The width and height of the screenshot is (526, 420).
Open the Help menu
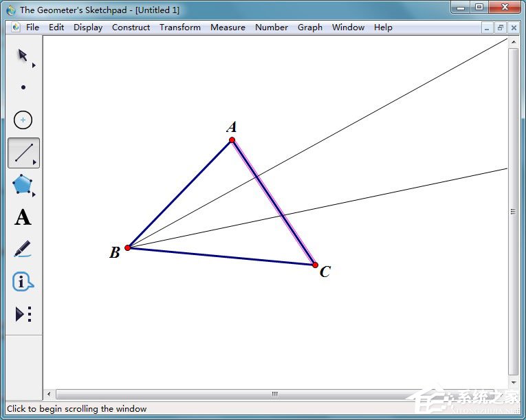click(383, 27)
